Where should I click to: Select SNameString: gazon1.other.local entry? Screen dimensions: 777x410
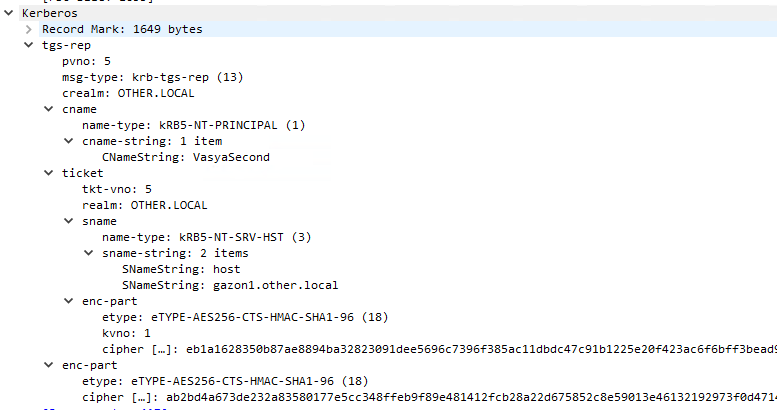[x=230, y=285]
